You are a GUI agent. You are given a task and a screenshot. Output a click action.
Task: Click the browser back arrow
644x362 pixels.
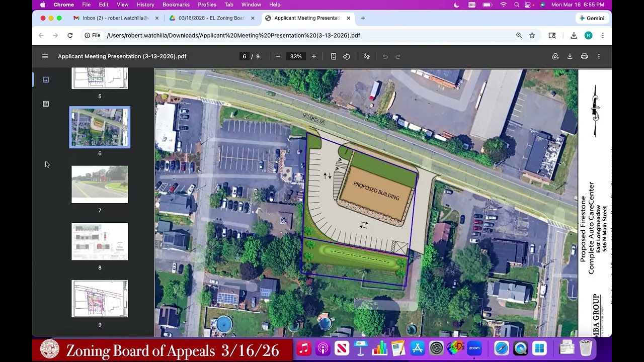41,35
